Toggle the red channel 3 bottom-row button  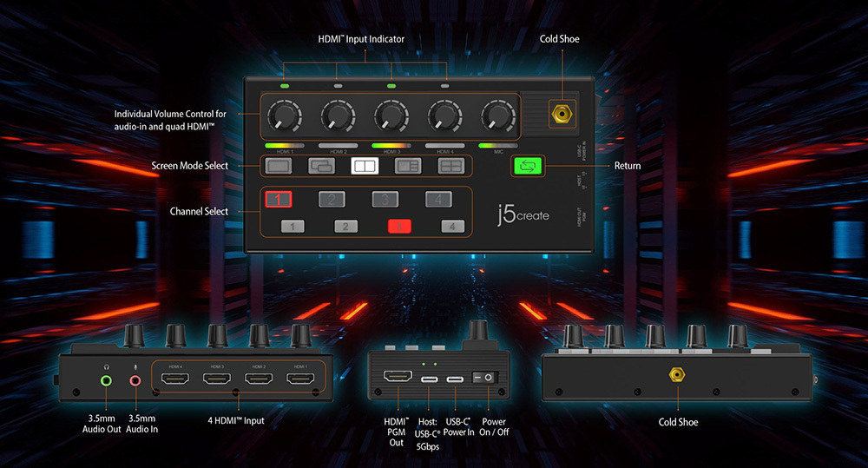pos(399,227)
